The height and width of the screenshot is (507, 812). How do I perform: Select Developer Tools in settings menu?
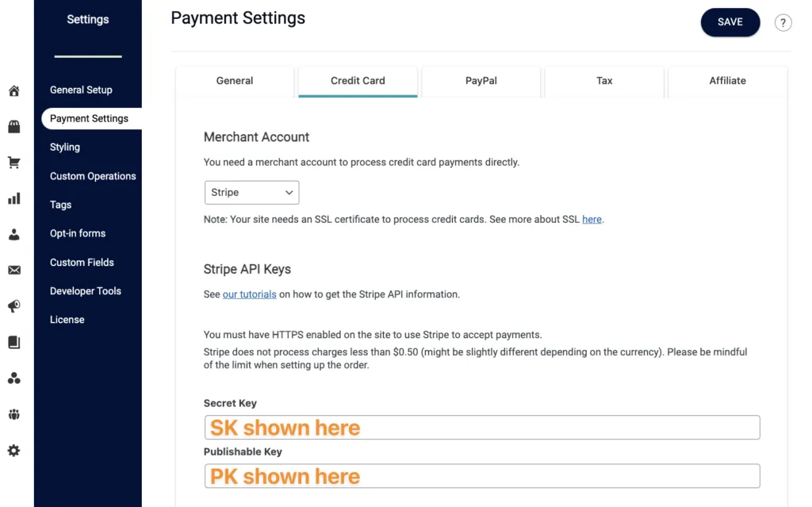tap(86, 291)
